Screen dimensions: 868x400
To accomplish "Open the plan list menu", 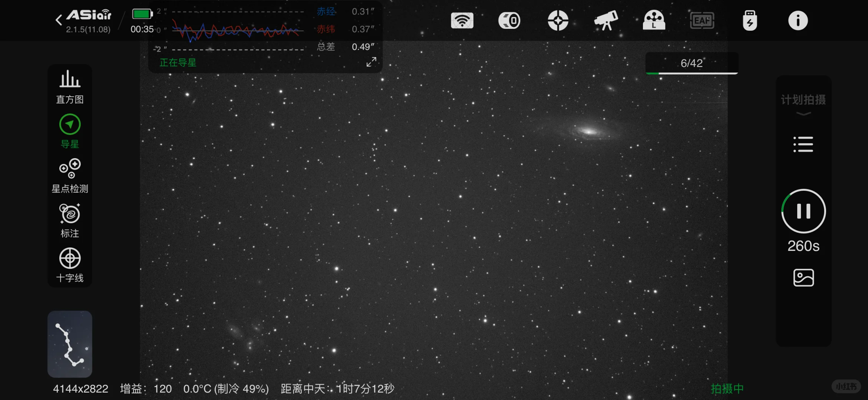I will tap(803, 144).
